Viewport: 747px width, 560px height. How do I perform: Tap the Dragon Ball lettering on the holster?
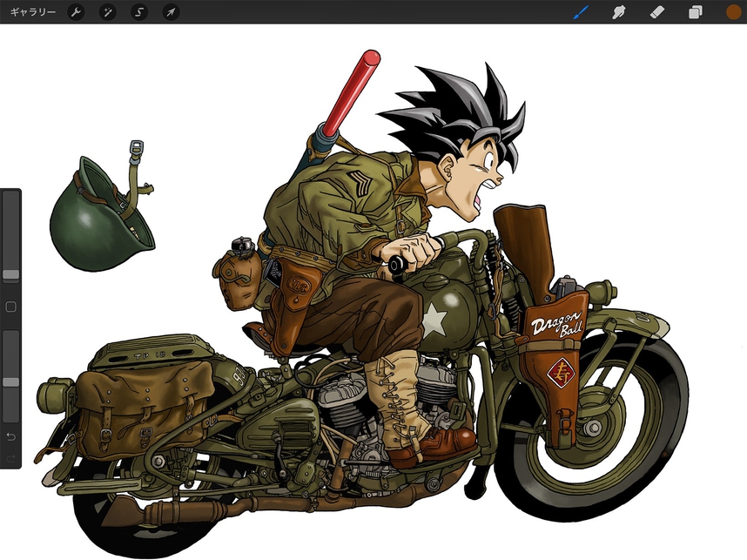click(555, 327)
